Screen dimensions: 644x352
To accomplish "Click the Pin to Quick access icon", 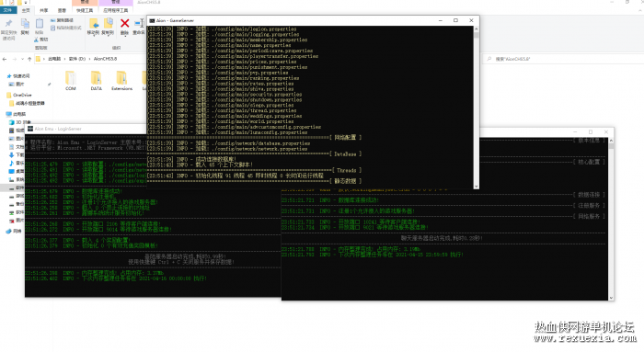I will (8, 23).
